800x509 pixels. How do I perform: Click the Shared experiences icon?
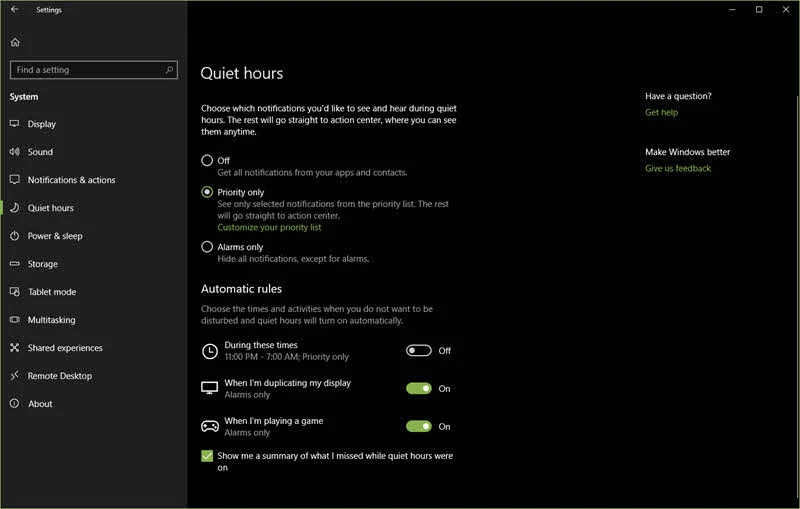click(15, 347)
